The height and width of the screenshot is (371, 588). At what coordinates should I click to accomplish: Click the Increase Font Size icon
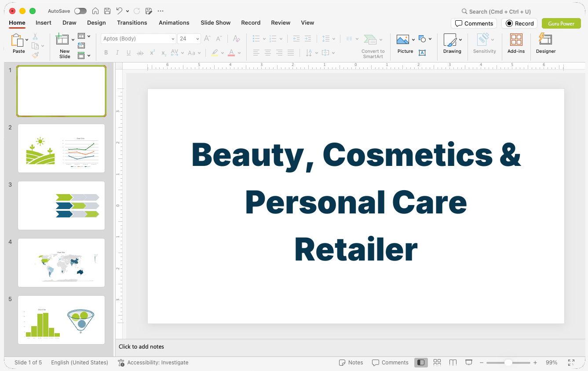point(208,39)
